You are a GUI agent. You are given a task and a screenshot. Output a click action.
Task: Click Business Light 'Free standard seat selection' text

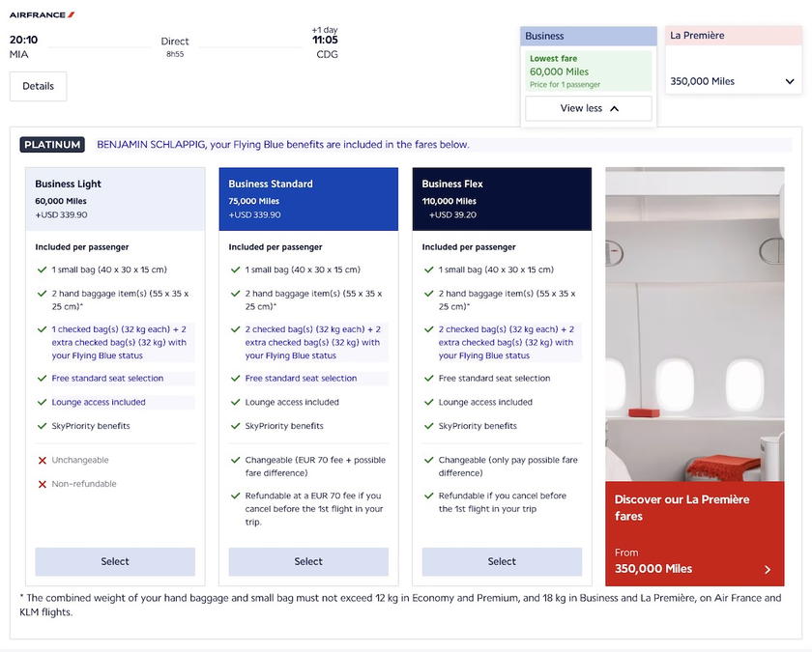point(107,379)
